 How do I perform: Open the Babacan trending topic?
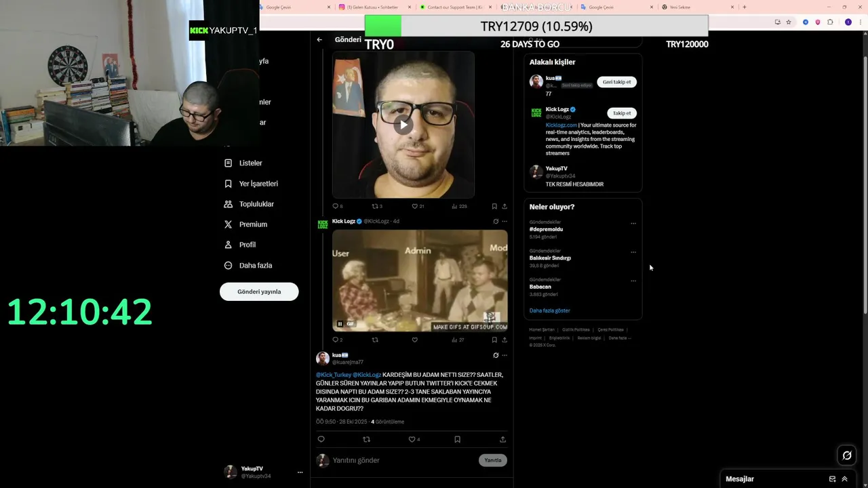[540, 287]
